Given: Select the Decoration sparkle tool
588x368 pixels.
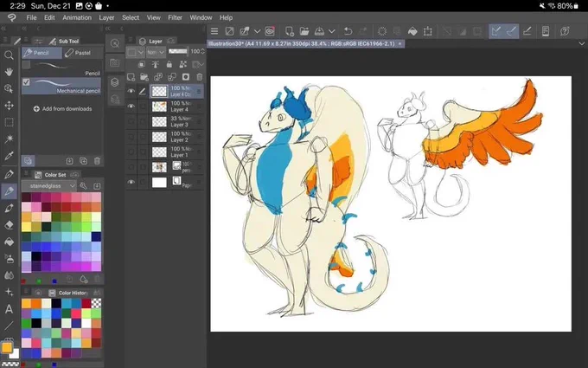Looking at the screenshot, I should click(9, 292).
